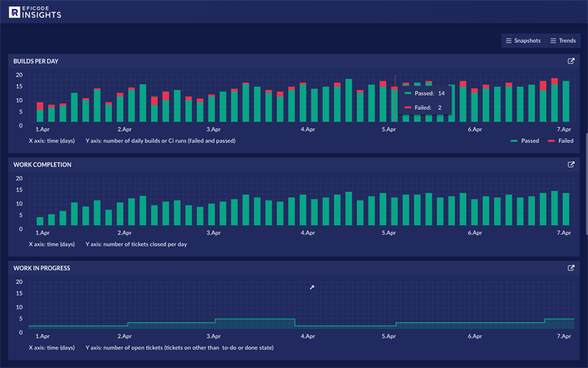Click the 4.Apr label under Work Completion chart

click(x=308, y=233)
